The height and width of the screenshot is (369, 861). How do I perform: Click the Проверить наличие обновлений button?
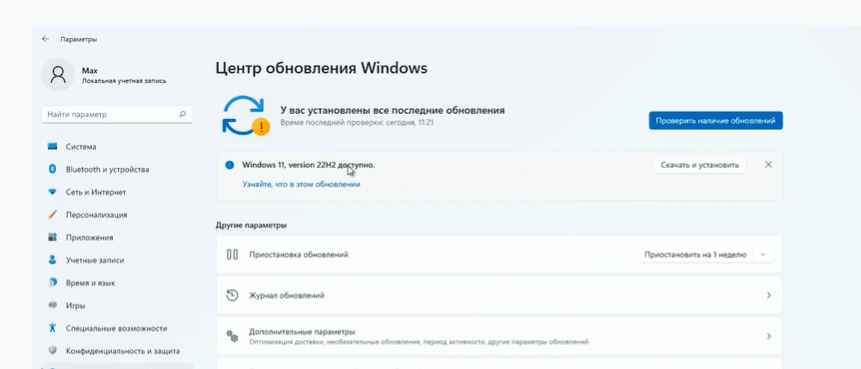(x=715, y=121)
